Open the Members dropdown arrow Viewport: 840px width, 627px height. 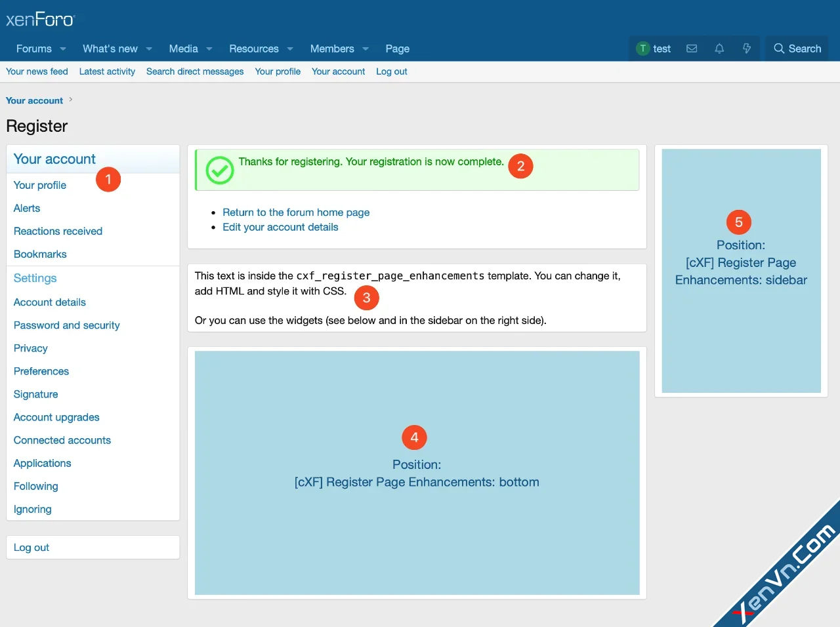(x=366, y=49)
